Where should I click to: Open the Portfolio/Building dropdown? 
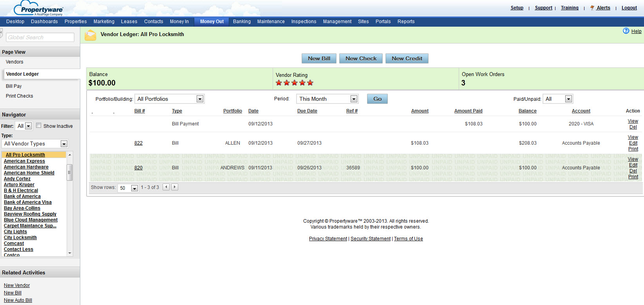(x=170, y=99)
